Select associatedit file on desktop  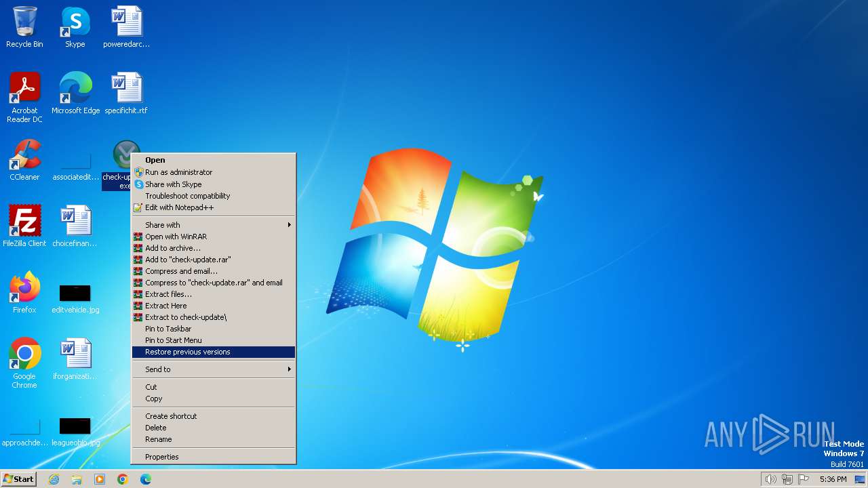[x=75, y=163]
